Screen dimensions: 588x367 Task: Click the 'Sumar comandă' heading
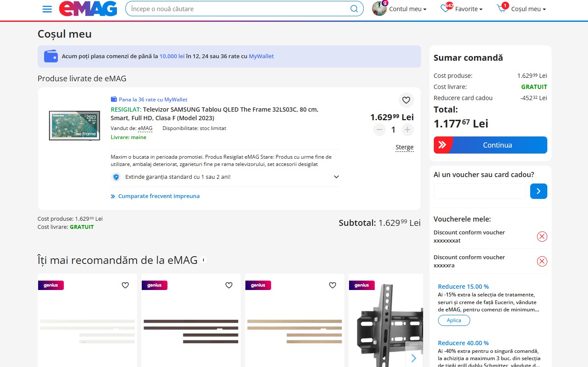pos(468,58)
